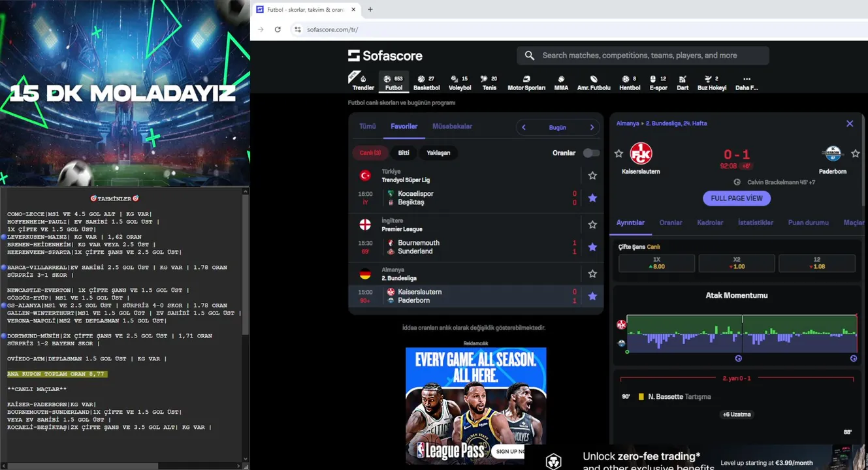Open the Dart sport category
This screenshot has width=868, height=470.
tap(683, 82)
